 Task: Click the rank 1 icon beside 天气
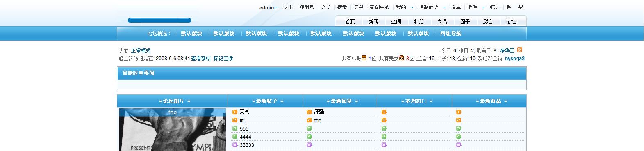pyautogui.click(x=235, y=112)
